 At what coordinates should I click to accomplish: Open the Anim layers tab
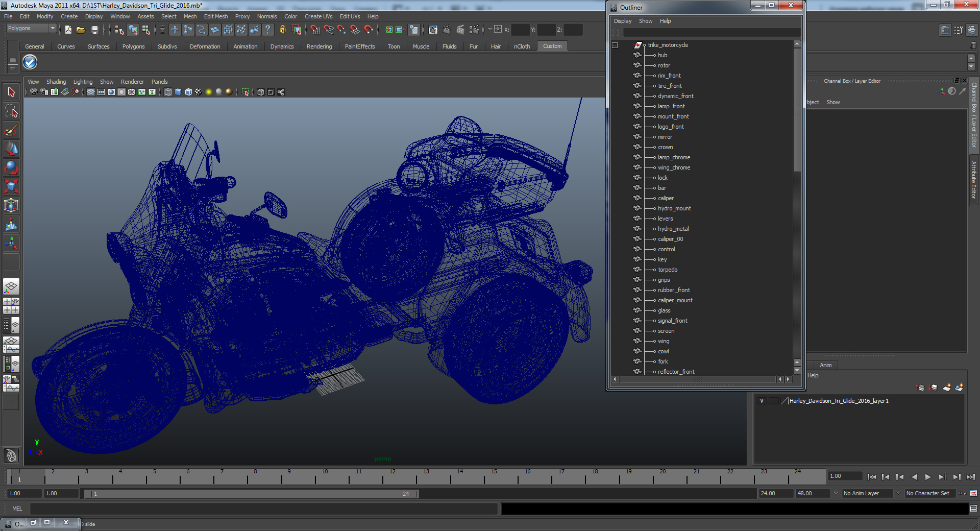pos(825,365)
